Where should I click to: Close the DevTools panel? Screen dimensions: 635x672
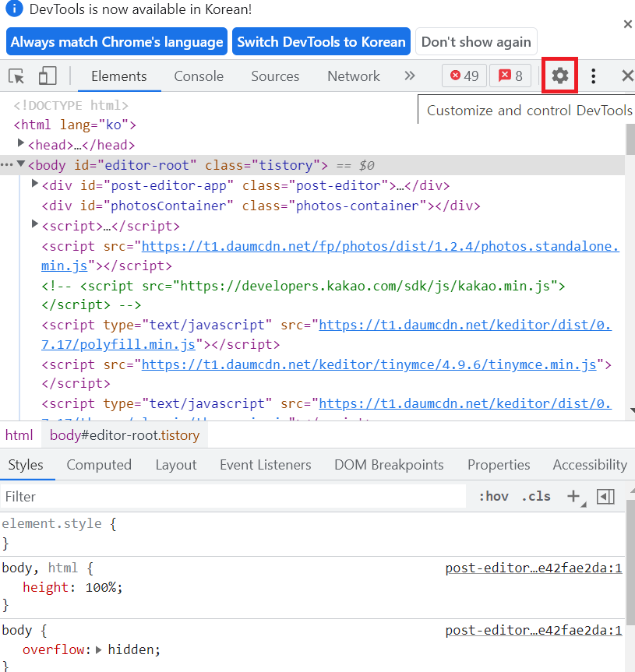[x=628, y=76]
